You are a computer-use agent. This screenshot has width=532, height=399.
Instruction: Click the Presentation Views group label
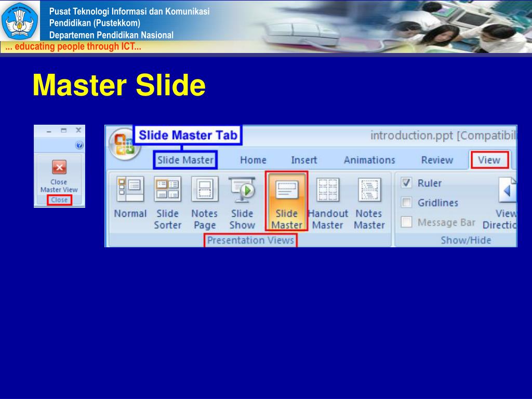pyautogui.click(x=250, y=240)
